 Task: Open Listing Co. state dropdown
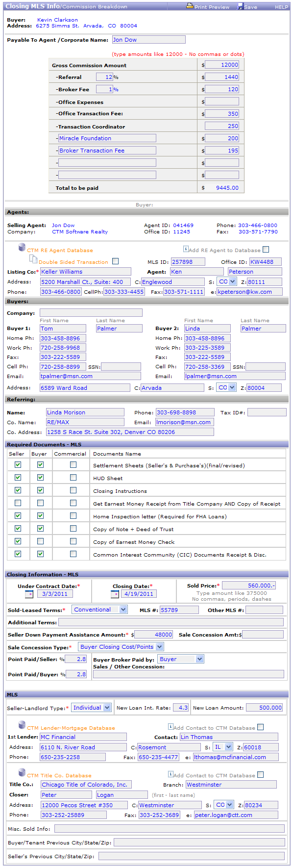pos(227,281)
